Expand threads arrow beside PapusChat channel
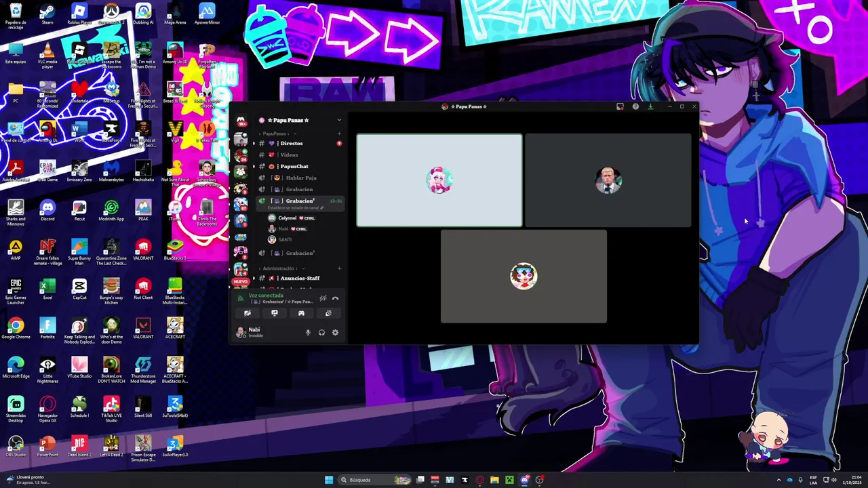The width and height of the screenshot is (868, 488). click(254, 166)
